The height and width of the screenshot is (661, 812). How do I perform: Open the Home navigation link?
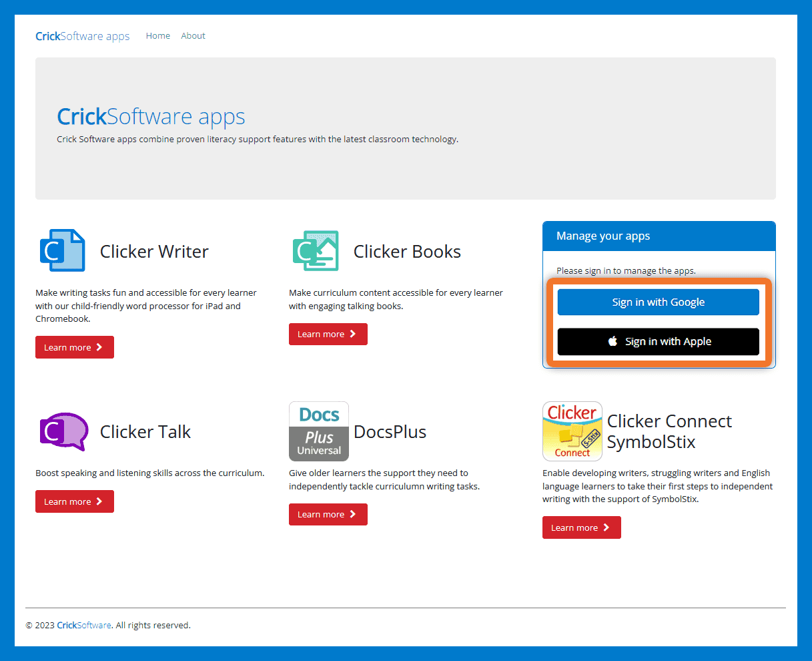pos(157,36)
